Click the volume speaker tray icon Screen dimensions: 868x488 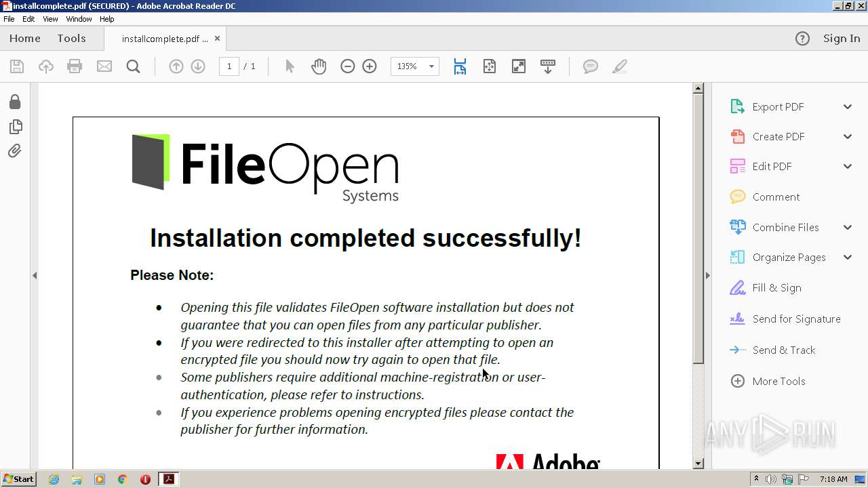(771, 479)
